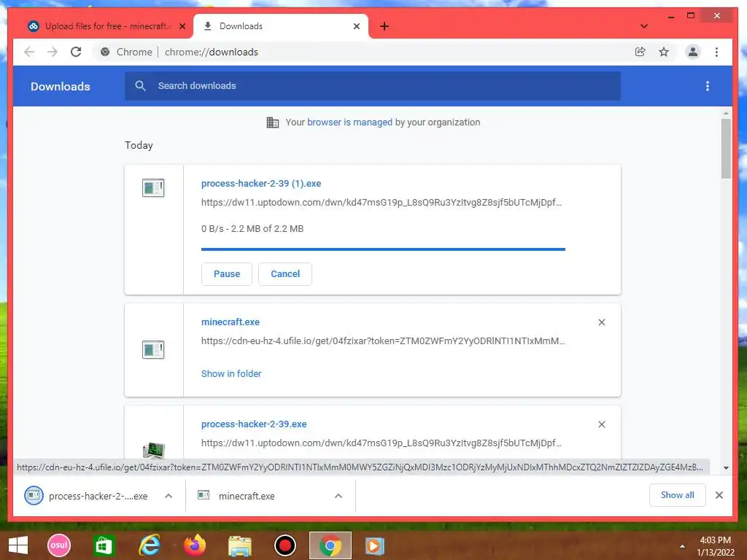Screen dimensions: 747x560
Task: Click the 'Today' date heading
Action: coord(139,145)
